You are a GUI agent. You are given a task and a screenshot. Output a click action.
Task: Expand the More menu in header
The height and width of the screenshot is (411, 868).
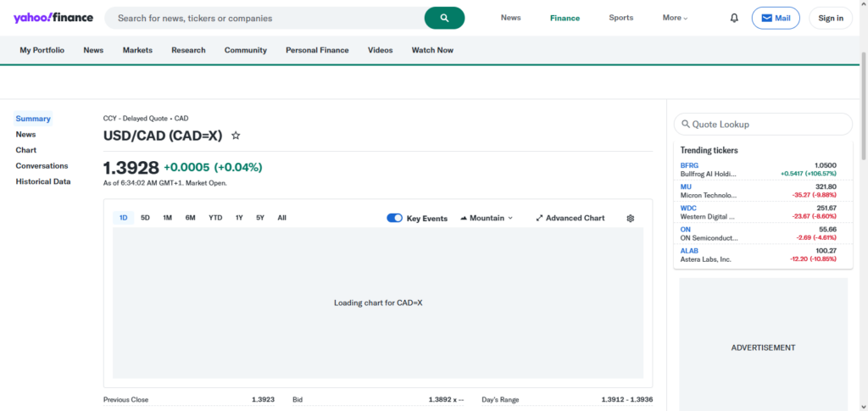(x=675, y=18)
